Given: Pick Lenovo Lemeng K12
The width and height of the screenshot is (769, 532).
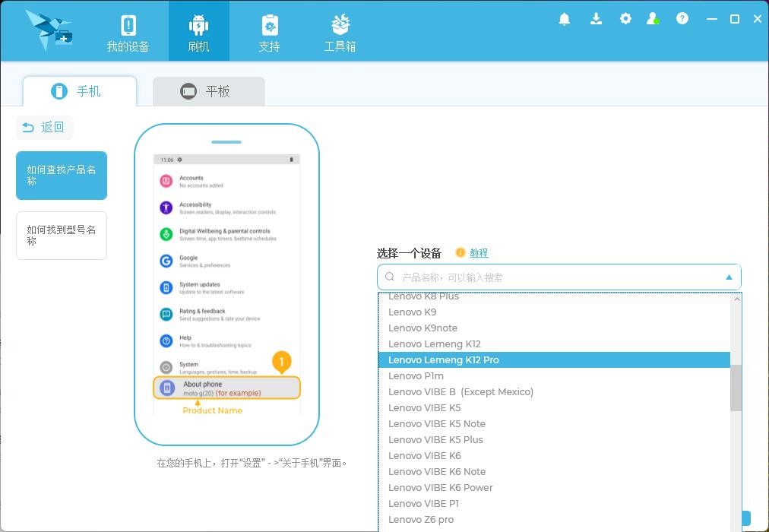Looking at the screenshot, I should pyautogui.click(x=554, y=344).
